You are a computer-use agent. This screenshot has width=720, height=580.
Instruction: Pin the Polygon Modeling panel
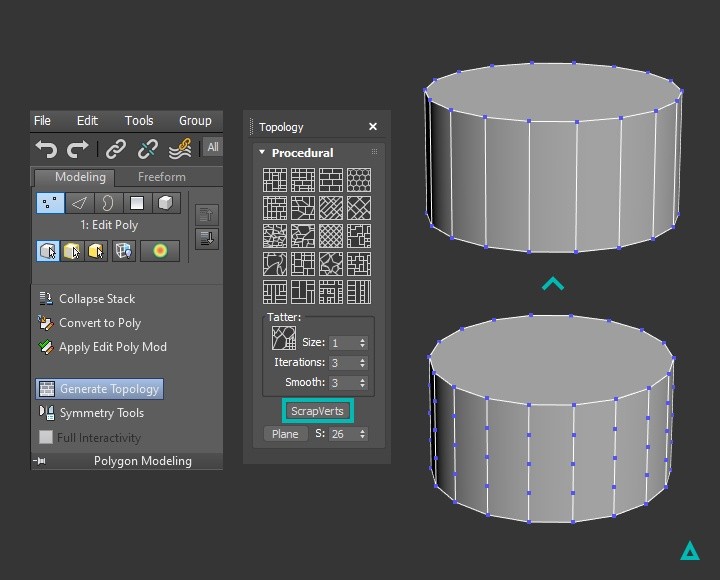(41, 461)
